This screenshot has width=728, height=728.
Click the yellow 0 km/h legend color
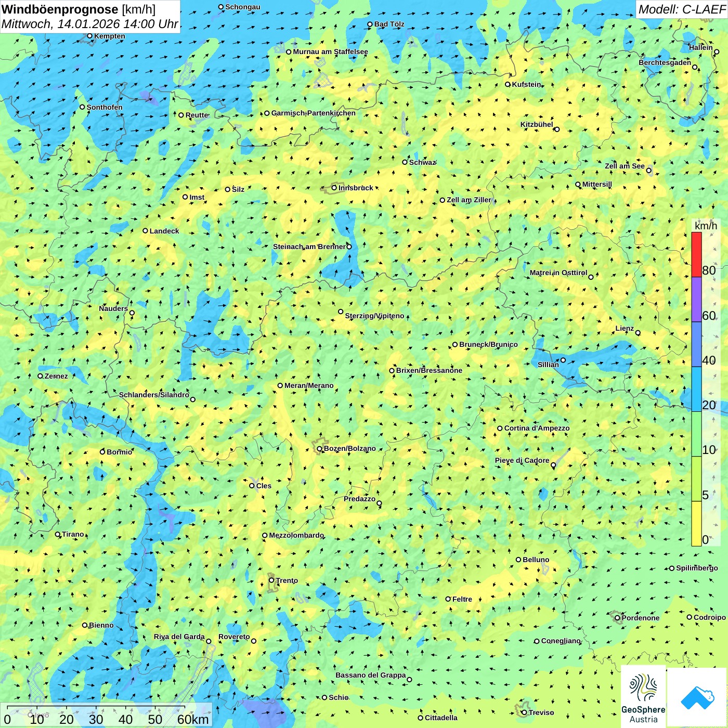coord(696,524)
